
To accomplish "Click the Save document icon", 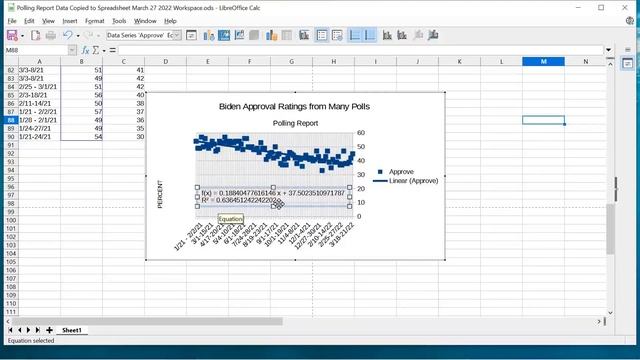I will click(12, 36).
